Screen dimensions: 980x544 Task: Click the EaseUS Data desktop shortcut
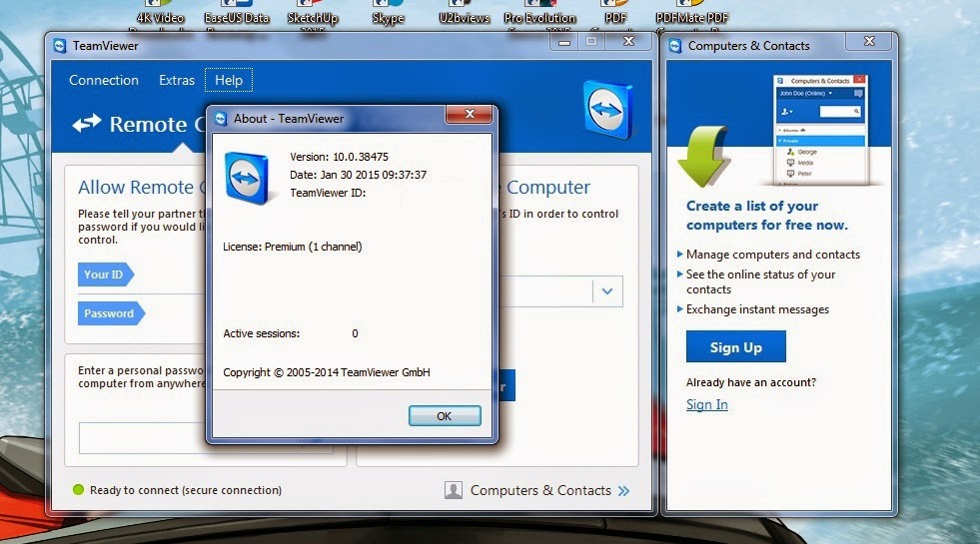tap(236, 16)
